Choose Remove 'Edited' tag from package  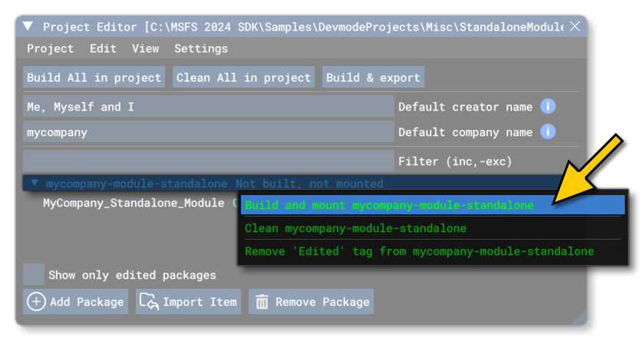point(433,251)
